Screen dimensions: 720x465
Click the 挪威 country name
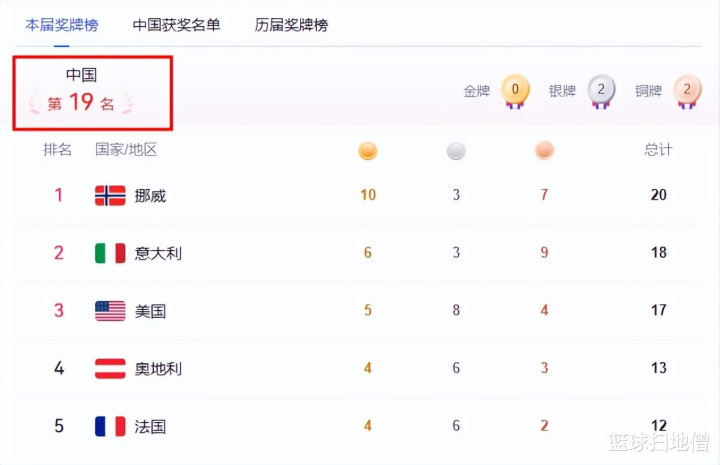[150, 195]
